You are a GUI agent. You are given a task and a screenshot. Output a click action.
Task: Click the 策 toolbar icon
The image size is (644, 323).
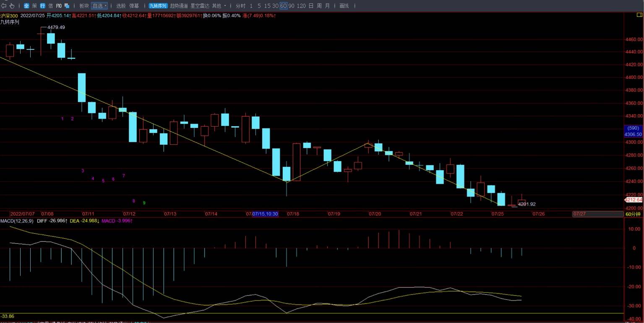34,6
